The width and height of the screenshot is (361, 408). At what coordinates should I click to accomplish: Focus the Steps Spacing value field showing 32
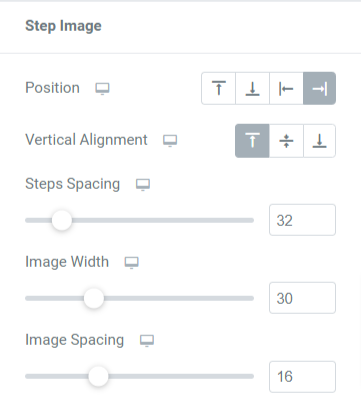(302, 220)
